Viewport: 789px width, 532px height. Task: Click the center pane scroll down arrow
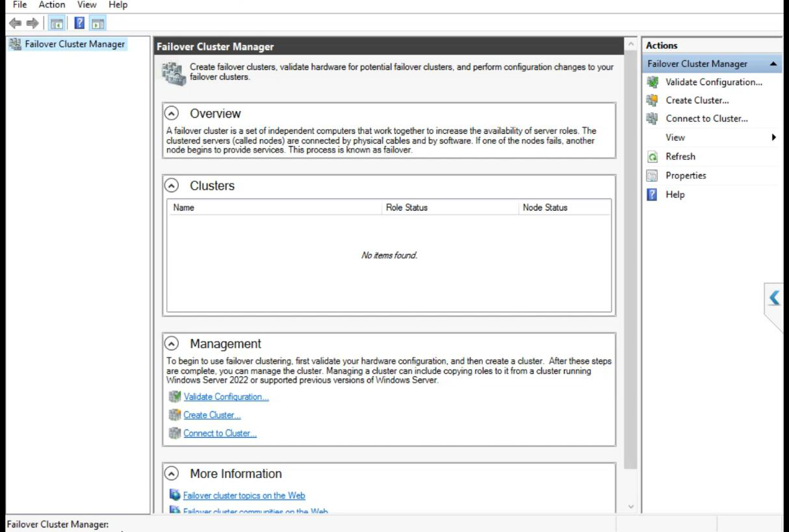tap(630, 506)
